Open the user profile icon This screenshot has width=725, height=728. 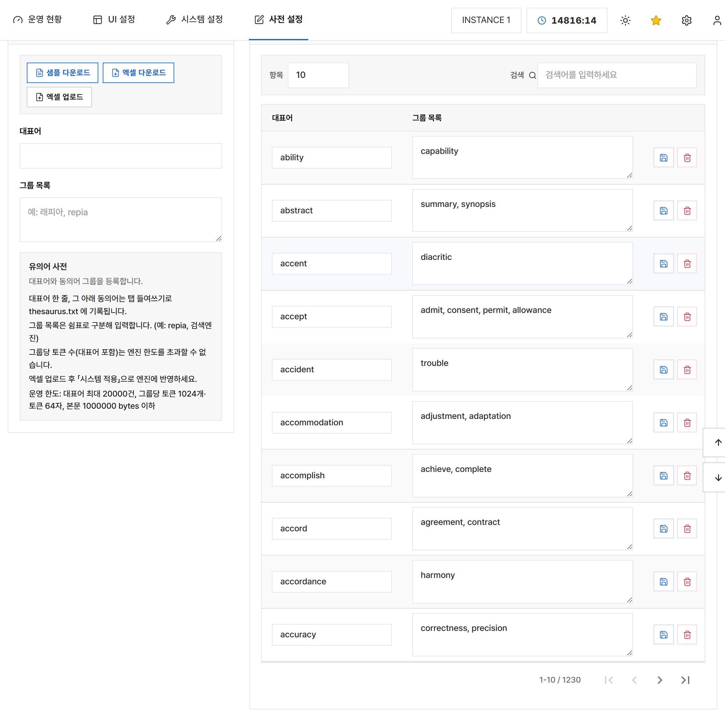pos(717,20)
